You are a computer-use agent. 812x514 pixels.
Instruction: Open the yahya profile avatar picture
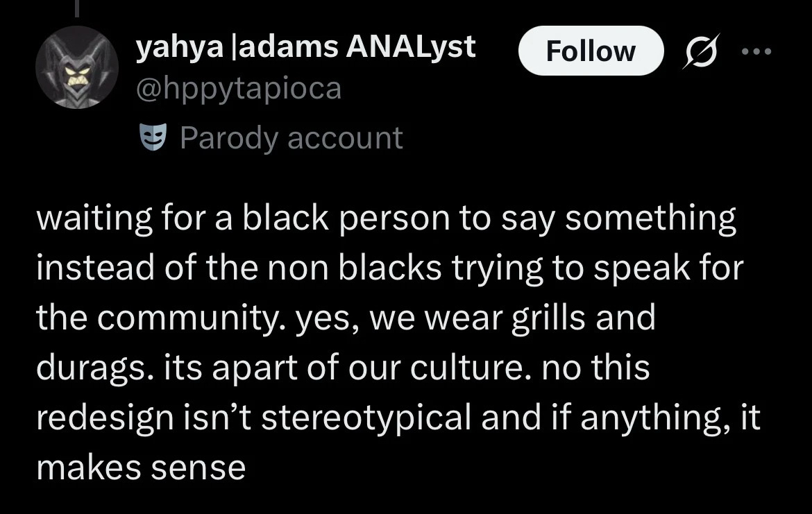(x=76, y=67)
